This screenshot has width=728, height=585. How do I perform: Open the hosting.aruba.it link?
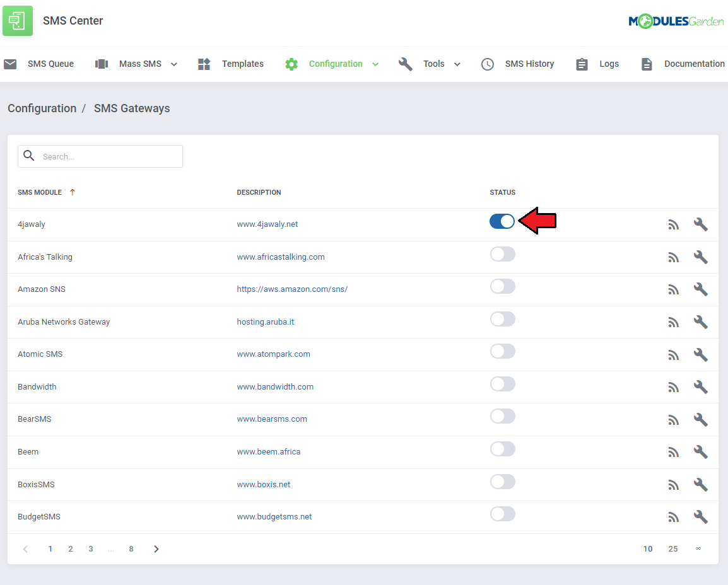pyautogui.click(x=266, y=322)
